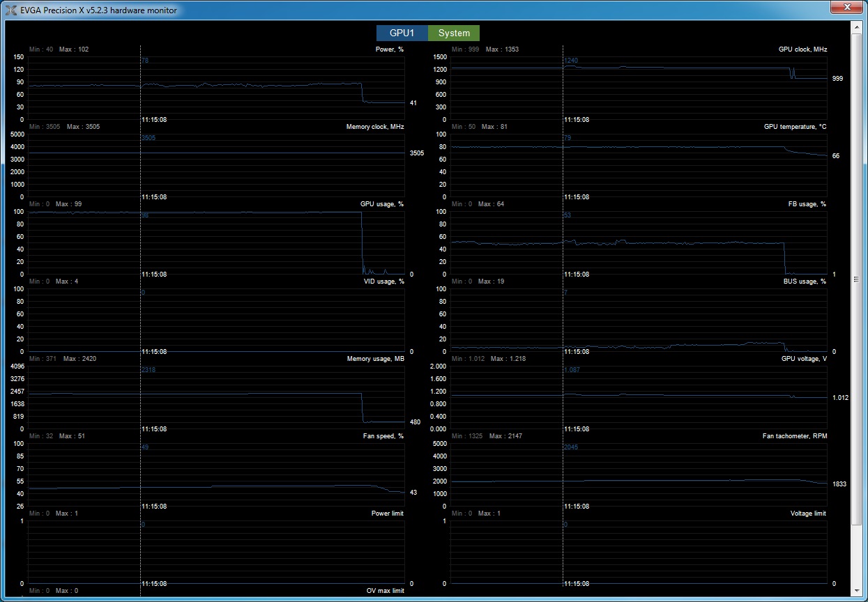The image size is (868, 602).
Task: Click the "Memory clock, MHz" graph title
Action: 375,127
